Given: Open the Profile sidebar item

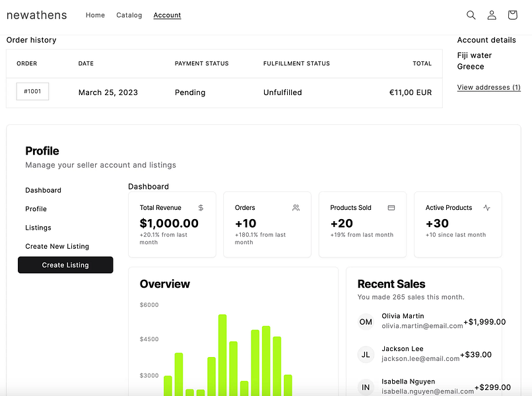Looking at the screenshot, I should point(36,209).
